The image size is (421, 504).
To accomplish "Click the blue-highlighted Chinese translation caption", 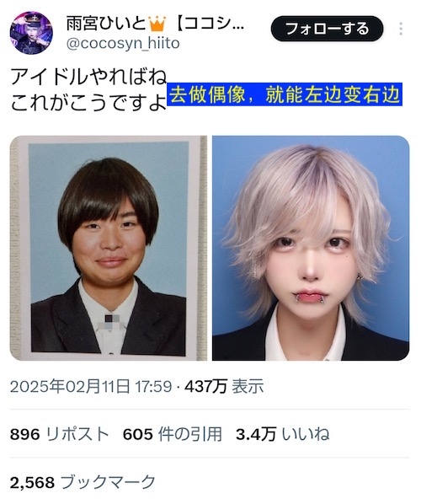I will click(285, 94).
